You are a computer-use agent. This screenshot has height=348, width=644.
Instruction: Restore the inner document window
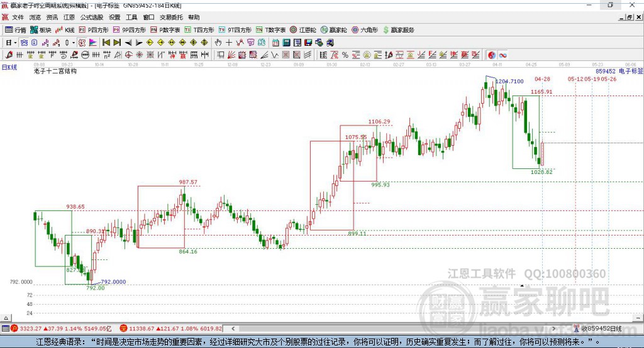(x=630, y=17)
